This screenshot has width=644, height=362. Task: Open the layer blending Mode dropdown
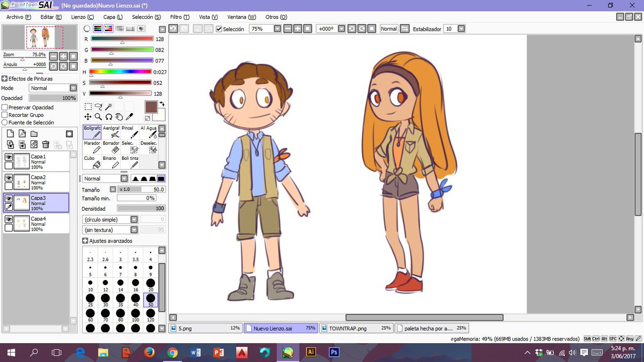pyautogui.click(x=73, y=88)
